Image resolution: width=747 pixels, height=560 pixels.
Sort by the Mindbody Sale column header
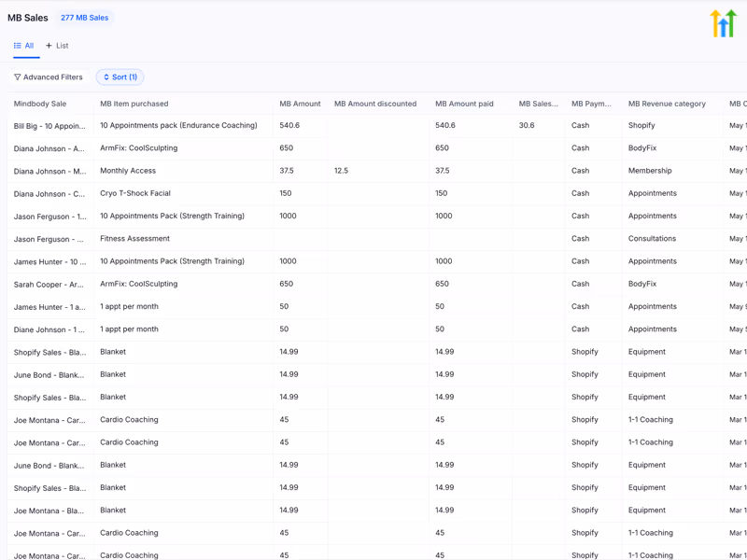40,104
